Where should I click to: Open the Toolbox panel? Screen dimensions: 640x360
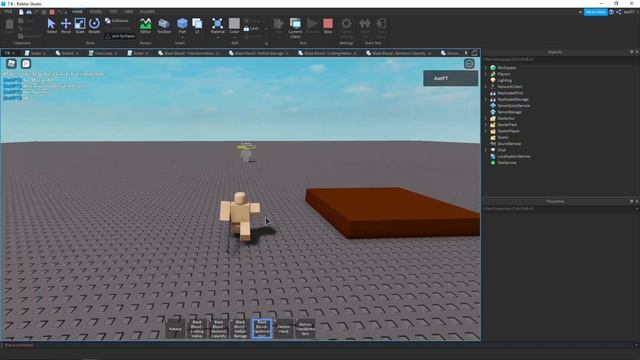164,26
